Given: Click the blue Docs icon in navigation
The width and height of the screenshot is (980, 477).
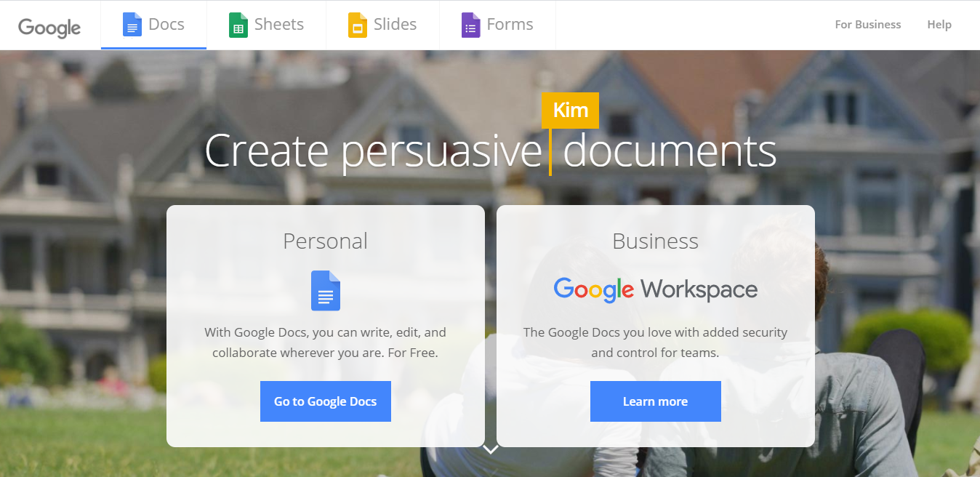Looking at the screenshot, I should pyautogui.click(x=132, y=25).
